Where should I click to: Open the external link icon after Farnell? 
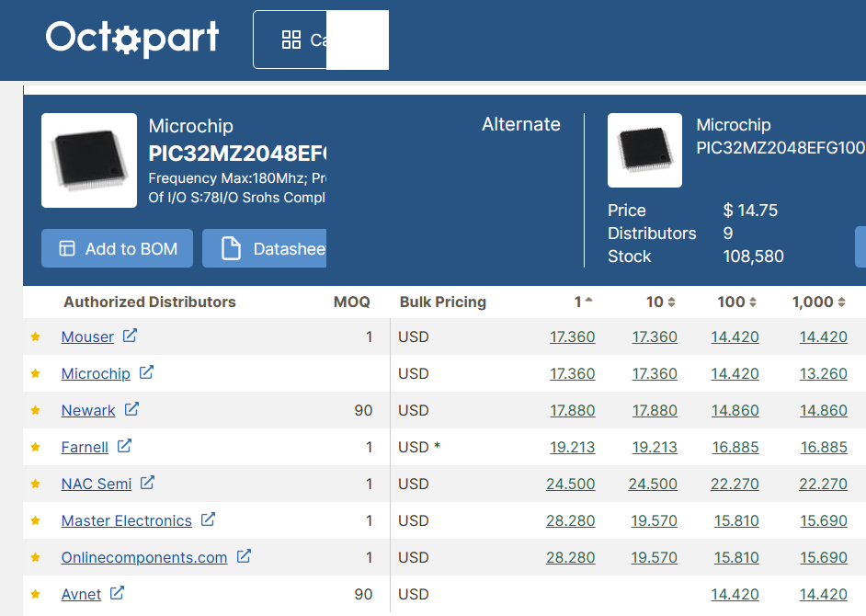click(x=124, y=446)
